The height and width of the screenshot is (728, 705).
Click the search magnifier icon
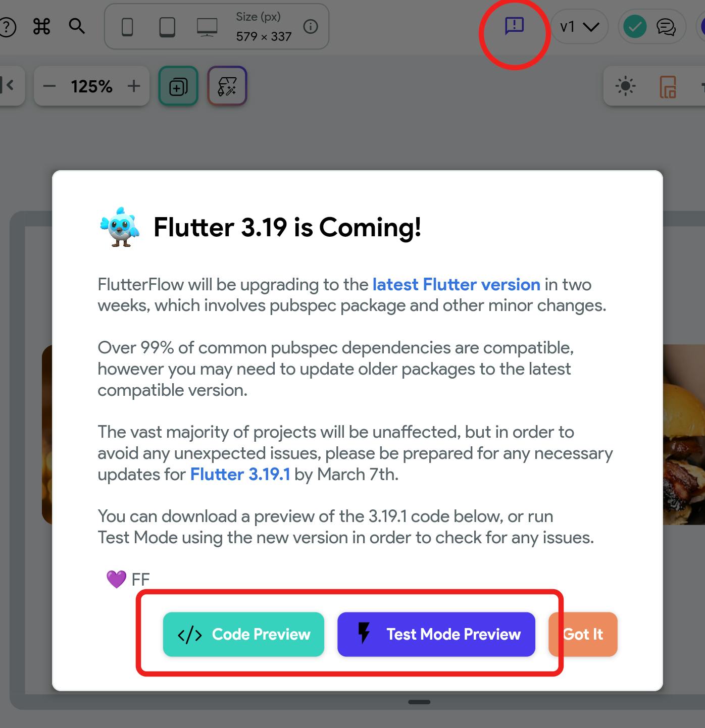click(x=77, y=26)
